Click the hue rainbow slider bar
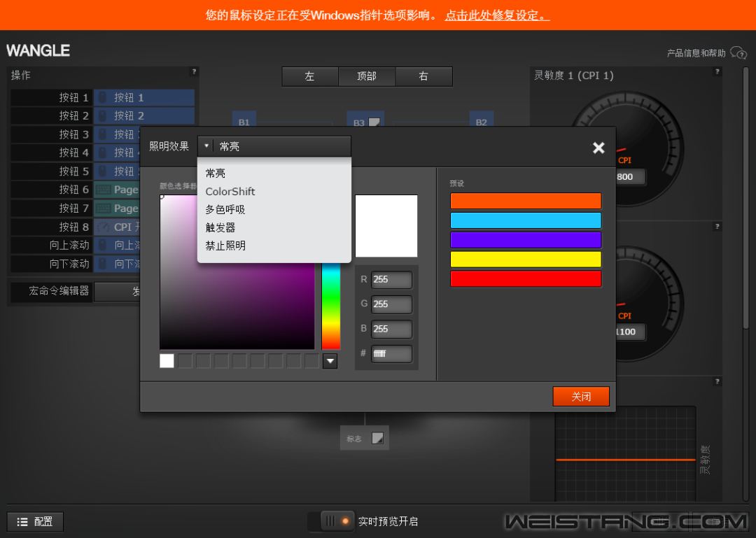This screenshot has width=756, height=538. [330, 306]
